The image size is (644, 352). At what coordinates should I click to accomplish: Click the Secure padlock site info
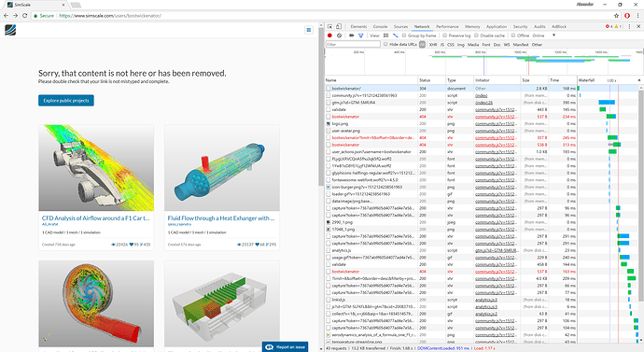[x=44, y=16]
